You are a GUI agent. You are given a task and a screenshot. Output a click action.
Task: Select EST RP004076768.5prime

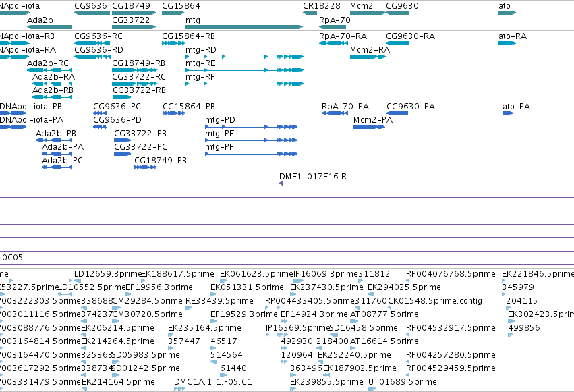407,281
